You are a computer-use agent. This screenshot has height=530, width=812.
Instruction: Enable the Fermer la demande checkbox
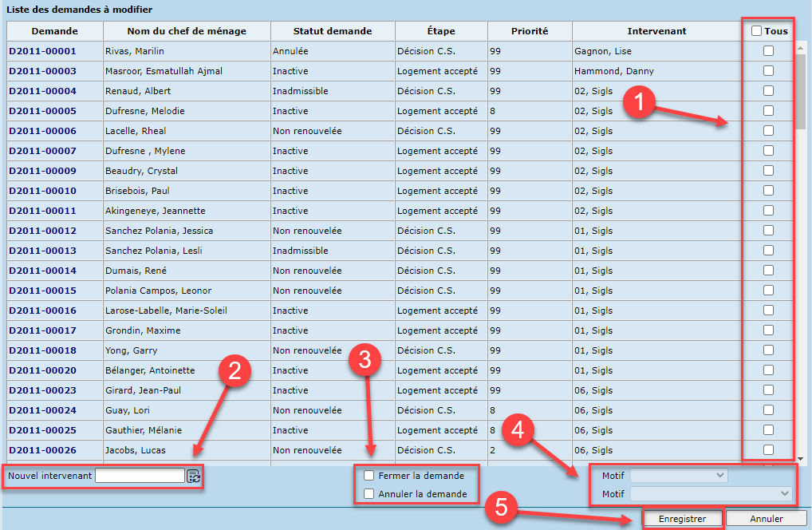click(369, 476)
